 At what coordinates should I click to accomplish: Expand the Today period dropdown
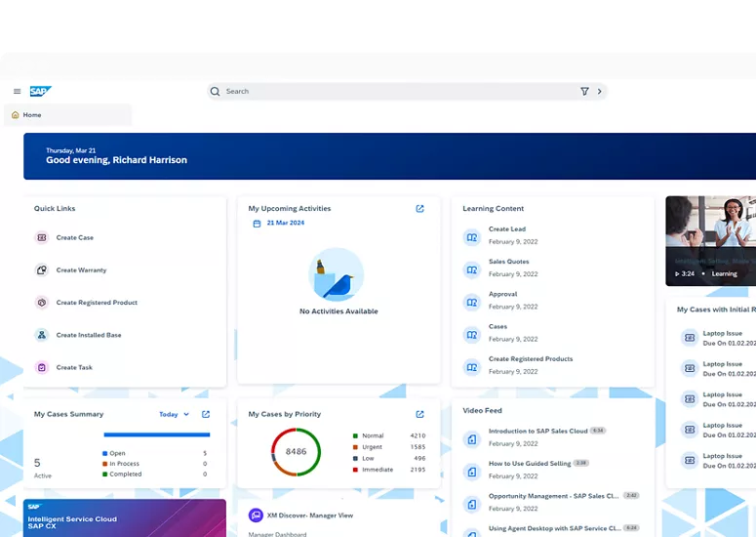[x=175, y=414]
